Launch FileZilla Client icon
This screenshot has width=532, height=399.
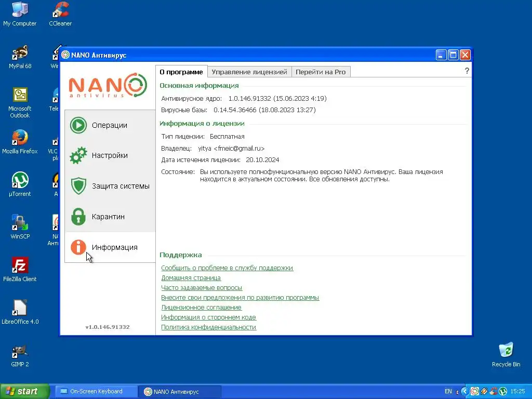[20, 270]
